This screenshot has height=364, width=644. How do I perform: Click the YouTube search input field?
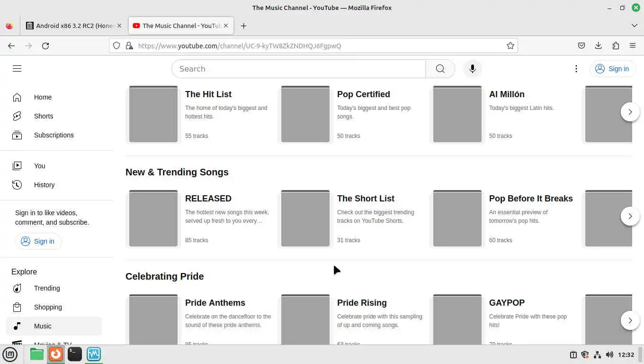[x=298, y=69]
